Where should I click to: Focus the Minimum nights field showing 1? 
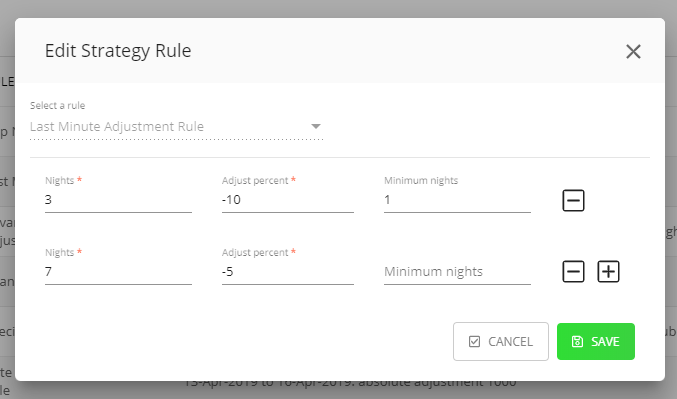point(457,200)
